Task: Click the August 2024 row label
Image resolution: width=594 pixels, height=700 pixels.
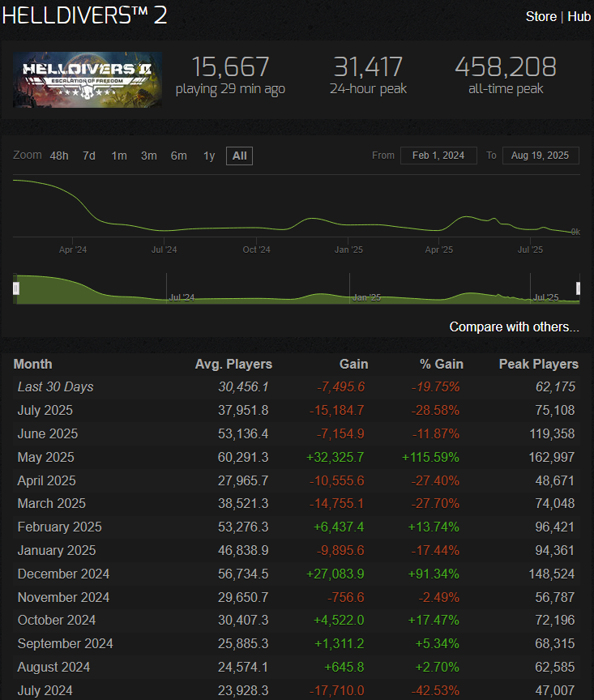Action: pyautogui.click(x=54, y=667)
